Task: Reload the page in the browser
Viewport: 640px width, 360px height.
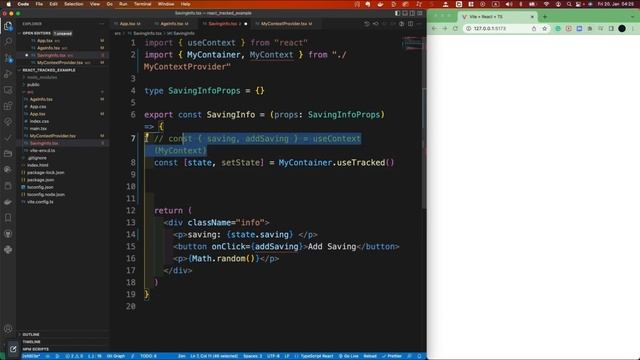Action: [x=455, y=29]
